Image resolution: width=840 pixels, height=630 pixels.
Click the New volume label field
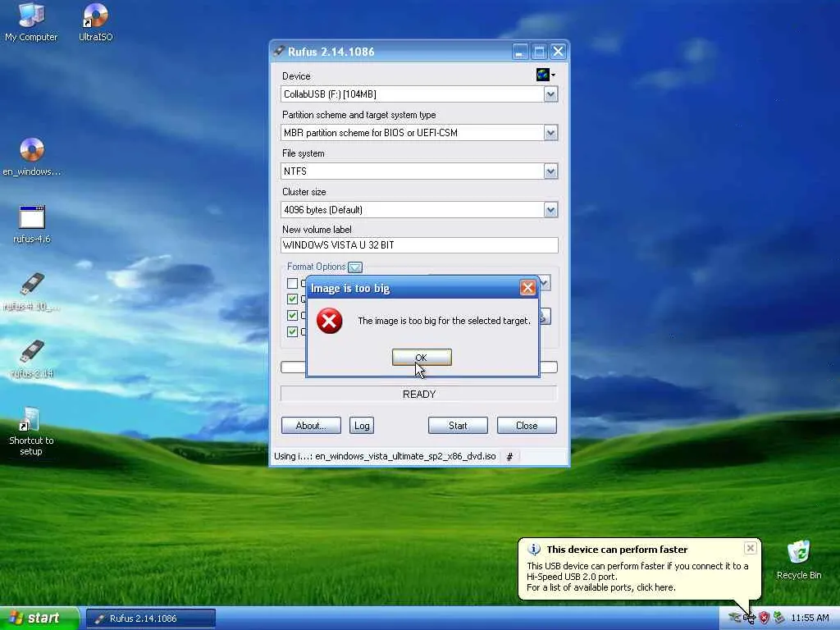pos(419,245)
